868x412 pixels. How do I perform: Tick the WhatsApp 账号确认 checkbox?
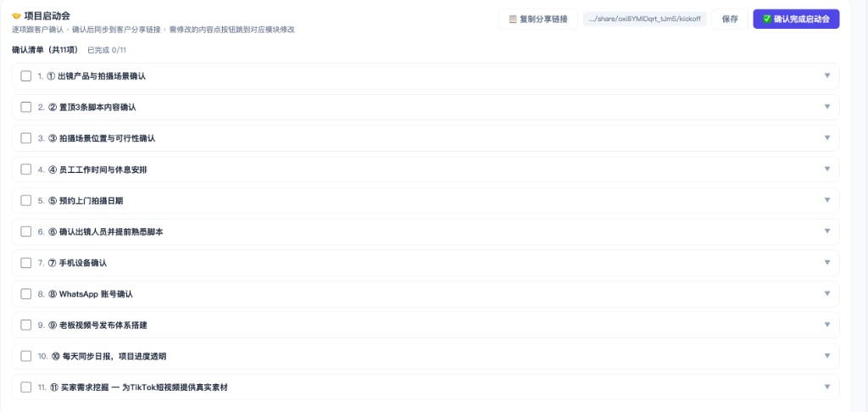click(26, 293)
